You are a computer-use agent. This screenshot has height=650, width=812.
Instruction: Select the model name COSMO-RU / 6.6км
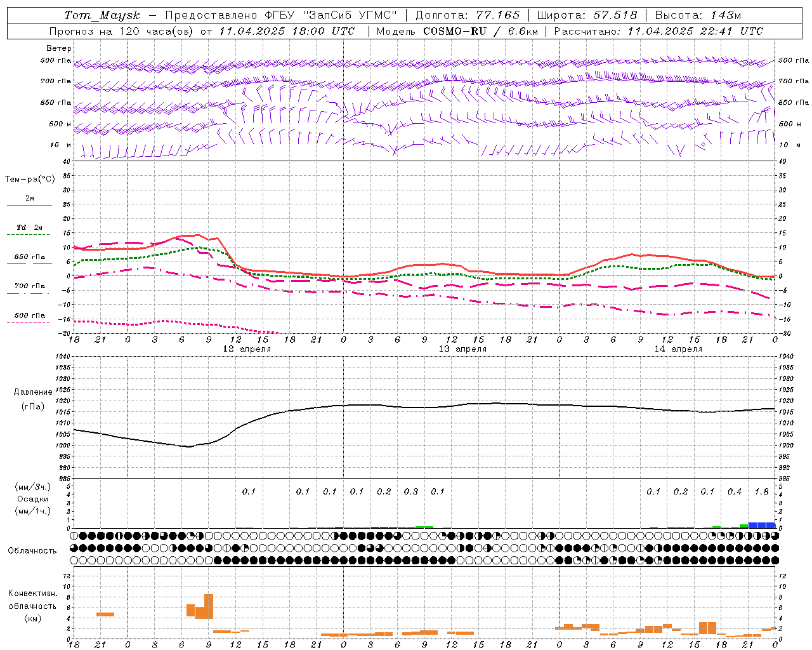click(480, 31)
